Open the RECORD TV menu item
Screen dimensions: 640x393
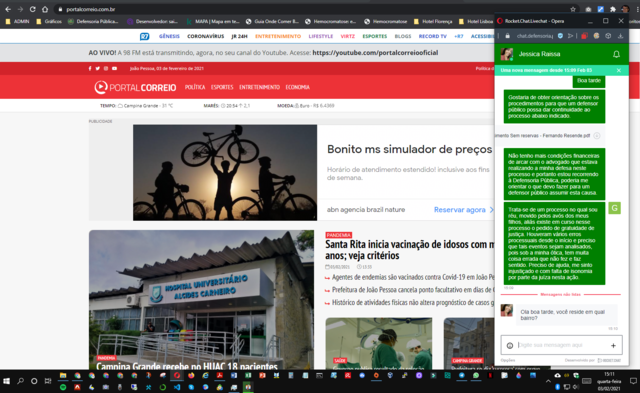(433, 36)
